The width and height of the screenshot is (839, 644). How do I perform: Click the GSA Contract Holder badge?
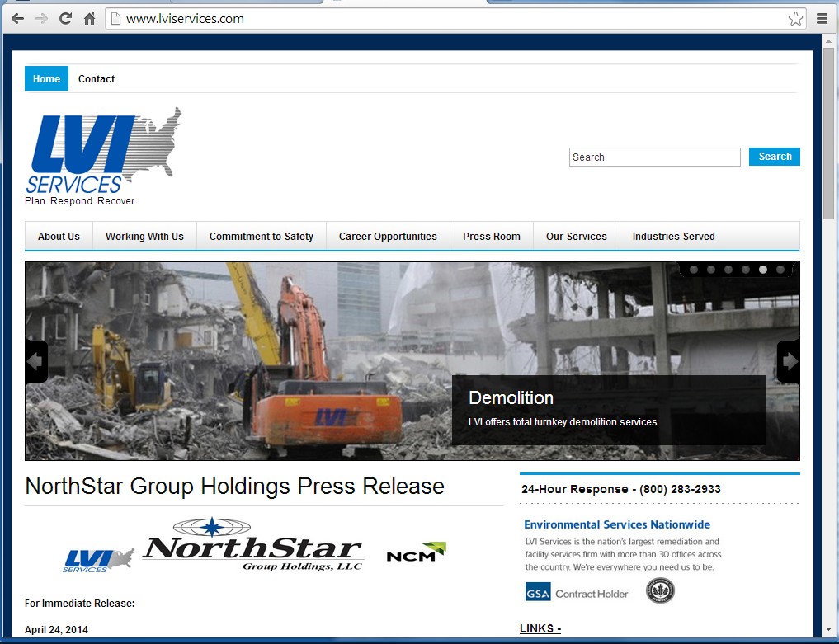[x=577, y=591]
